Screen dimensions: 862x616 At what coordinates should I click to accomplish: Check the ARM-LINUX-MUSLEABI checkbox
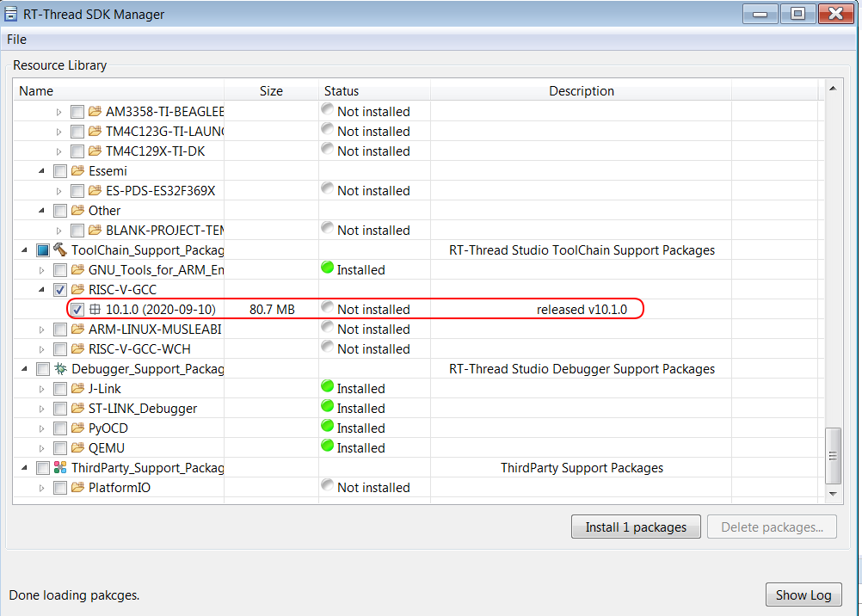coord(60,330)
